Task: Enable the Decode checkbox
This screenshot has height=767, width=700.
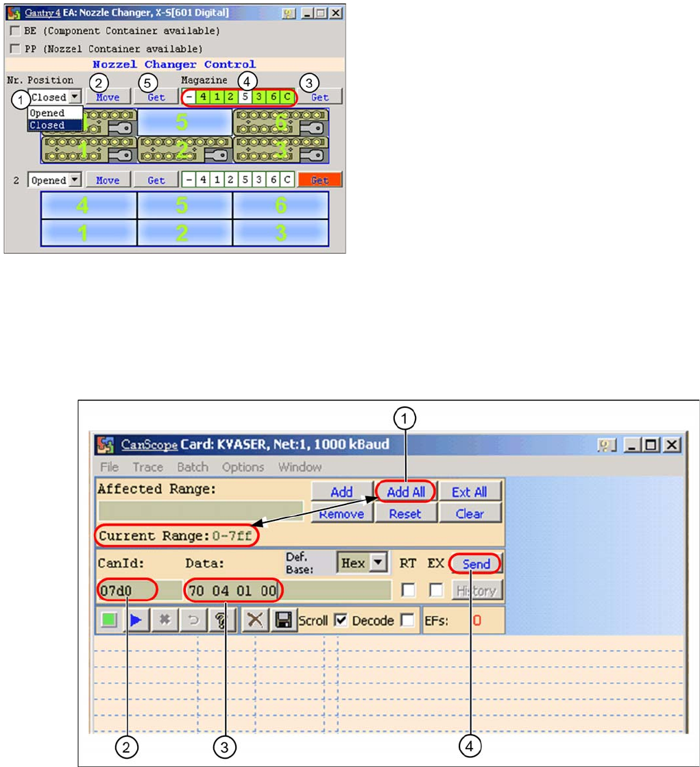Action: [x=407, y=620]
